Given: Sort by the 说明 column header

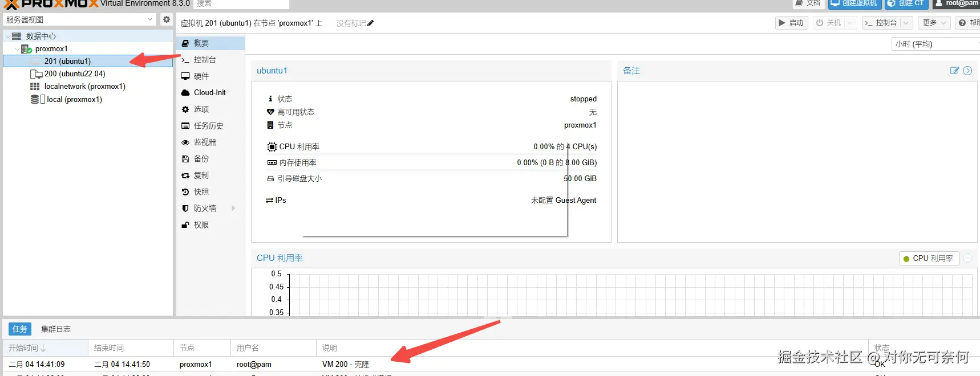Looking at the screenshot, I should tap(592, 348).
